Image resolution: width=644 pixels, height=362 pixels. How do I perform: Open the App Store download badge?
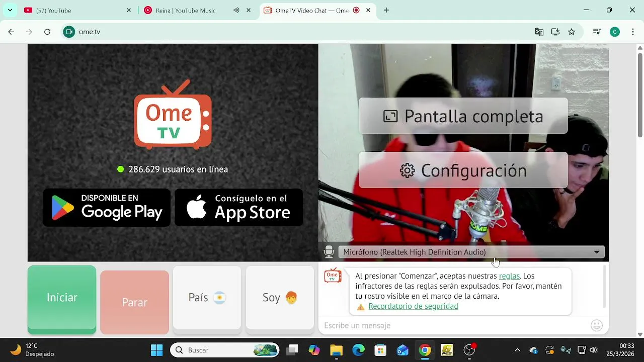tap(239, 207)
